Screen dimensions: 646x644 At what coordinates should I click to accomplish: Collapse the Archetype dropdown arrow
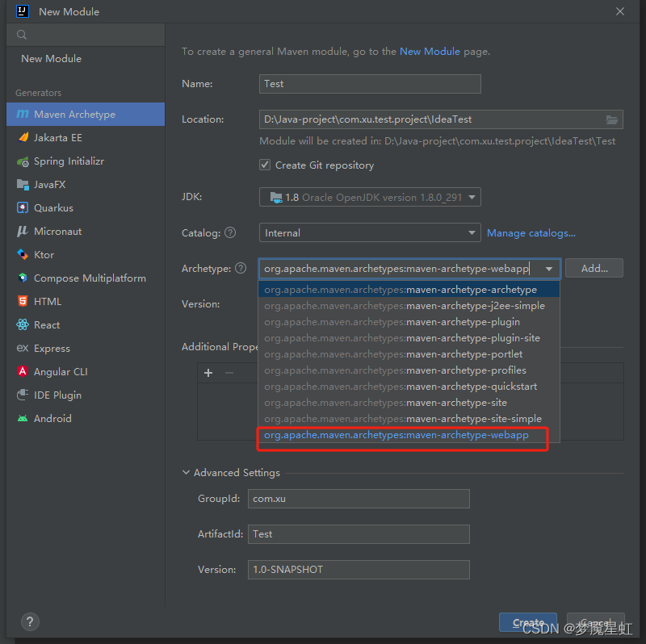tap(549, 269)
